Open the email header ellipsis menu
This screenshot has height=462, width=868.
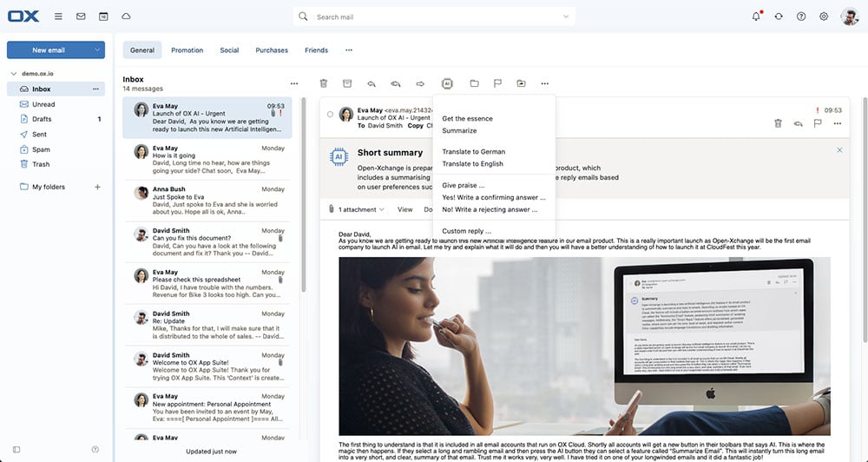click(x=838, y=123)
